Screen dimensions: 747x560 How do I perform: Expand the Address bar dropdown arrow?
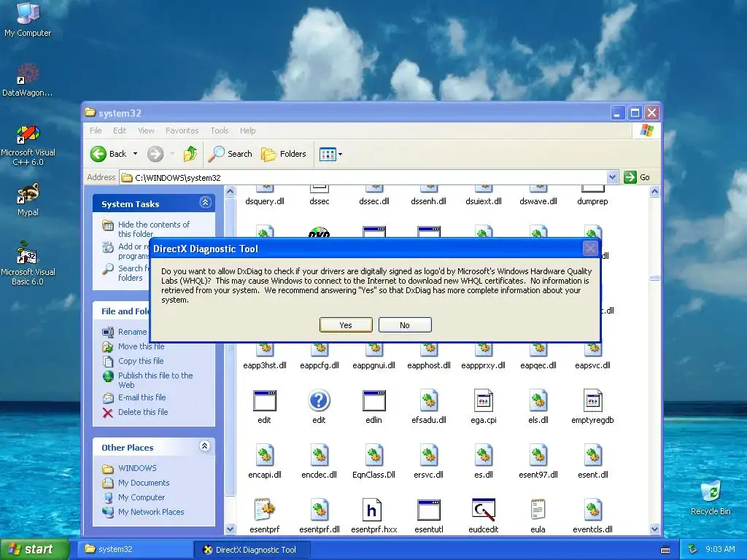[x=613, y=178]
